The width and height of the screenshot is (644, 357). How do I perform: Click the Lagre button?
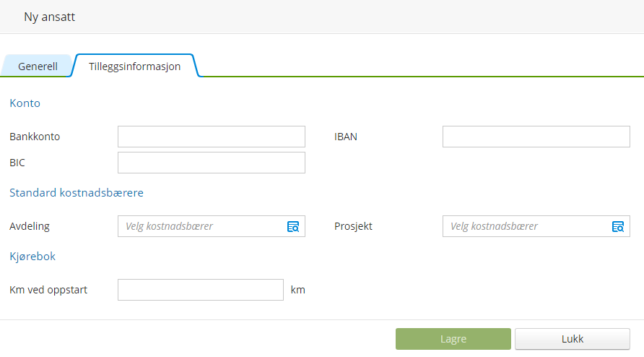pos(453,339)
